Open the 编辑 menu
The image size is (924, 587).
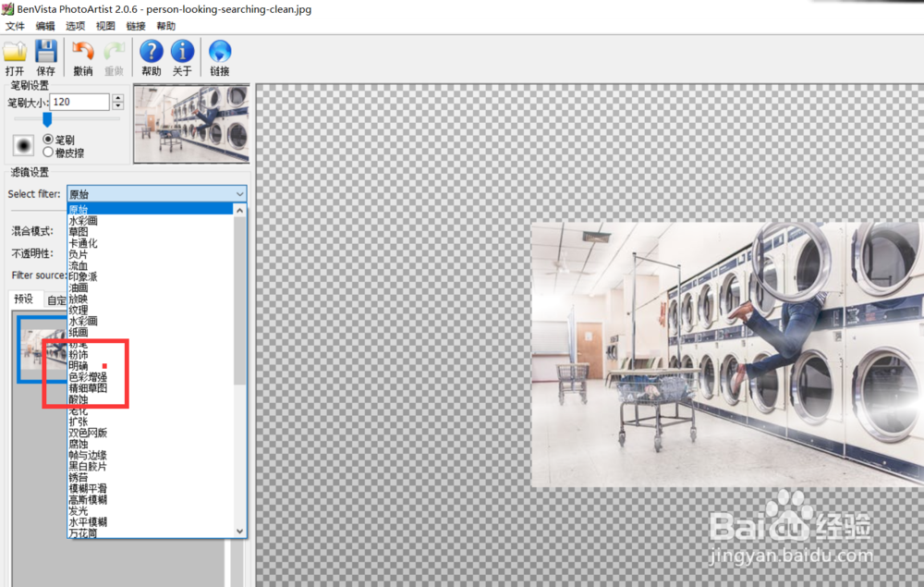click(44, 26)
